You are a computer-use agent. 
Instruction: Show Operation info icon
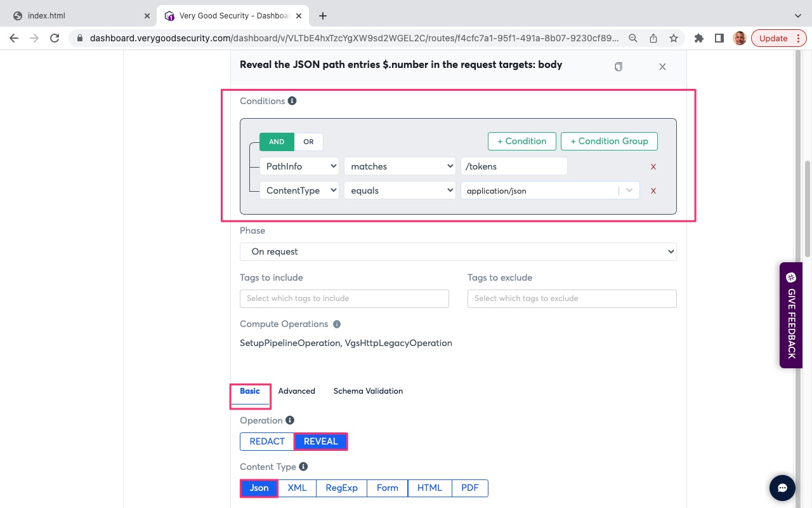[x=290, y=420]
